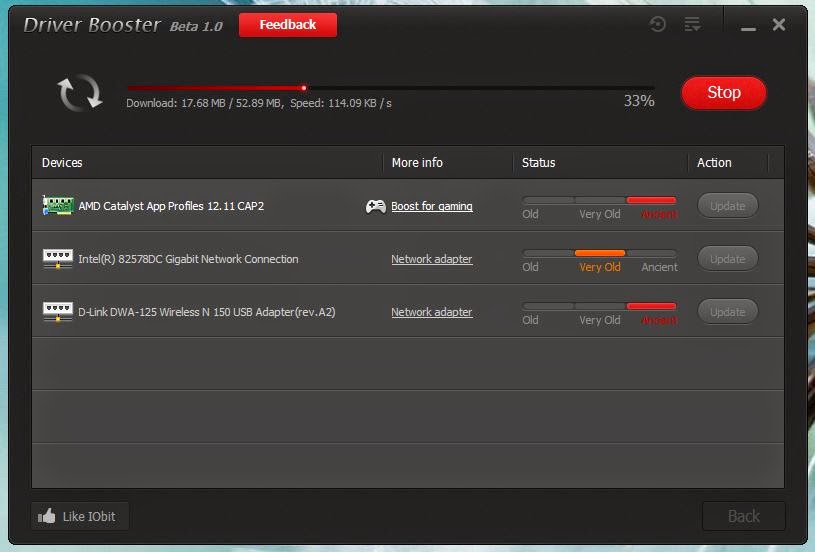Click the refresh arrows scan icon

tap(79, 93)
